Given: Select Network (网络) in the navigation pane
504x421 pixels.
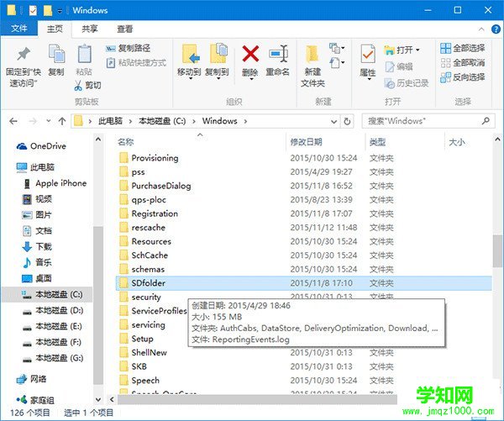Looking at the screenshot, I should tap(31, 379).
